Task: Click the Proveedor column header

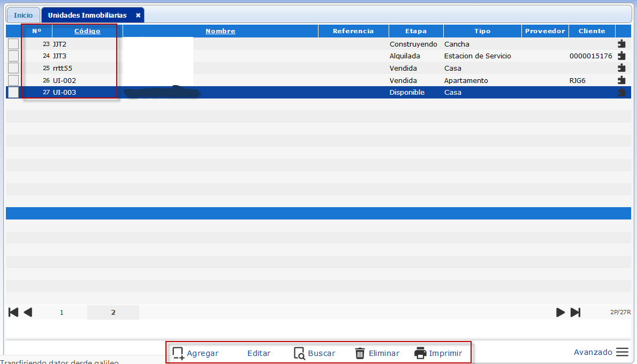Action: click(545, 31)
